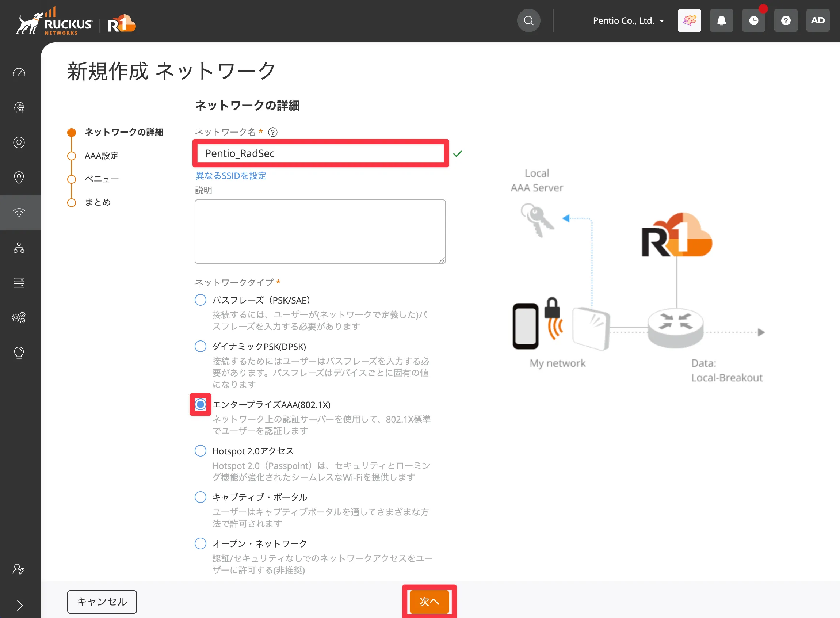
Task: Open notifications bell icon
Action: click(x=721, y=20)
